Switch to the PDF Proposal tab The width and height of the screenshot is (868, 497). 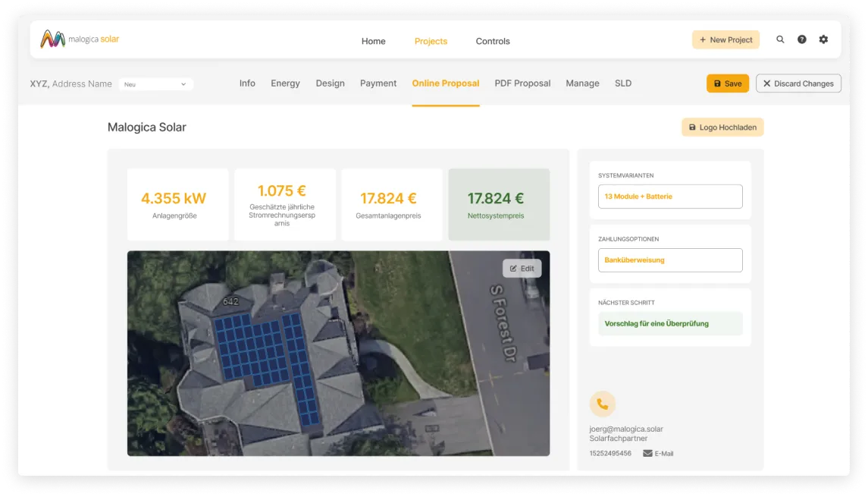(522, 83)
